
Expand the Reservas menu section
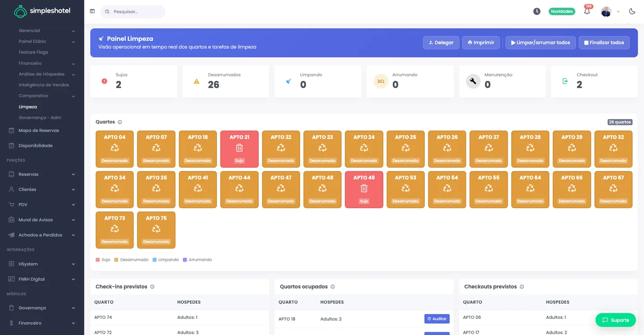(x=42, y=174)
